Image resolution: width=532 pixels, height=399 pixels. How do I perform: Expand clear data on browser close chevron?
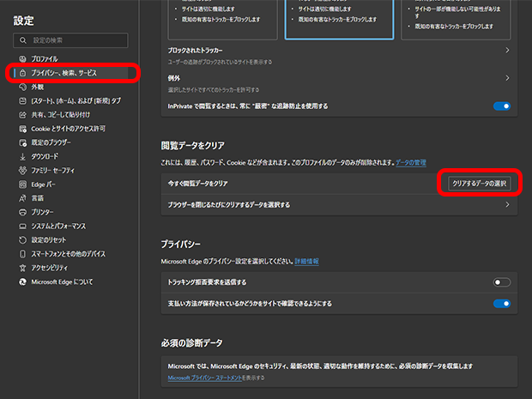tap(507, 204)
